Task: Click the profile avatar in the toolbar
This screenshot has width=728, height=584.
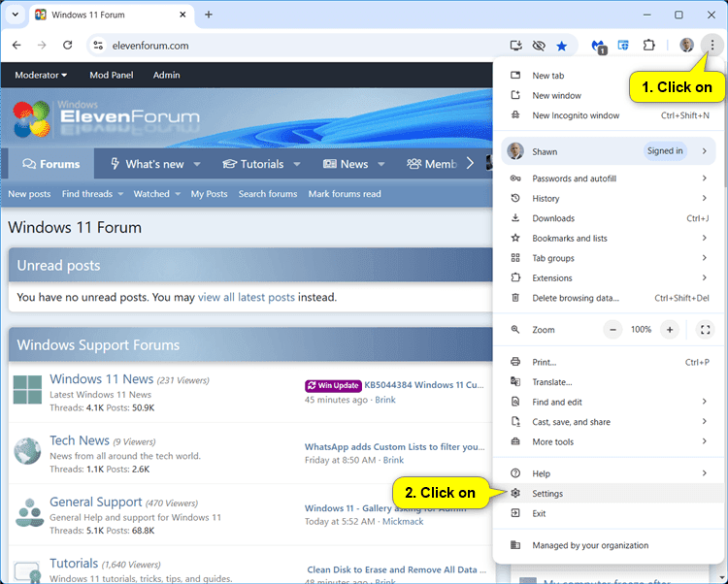Action: (x=686, y=45)
